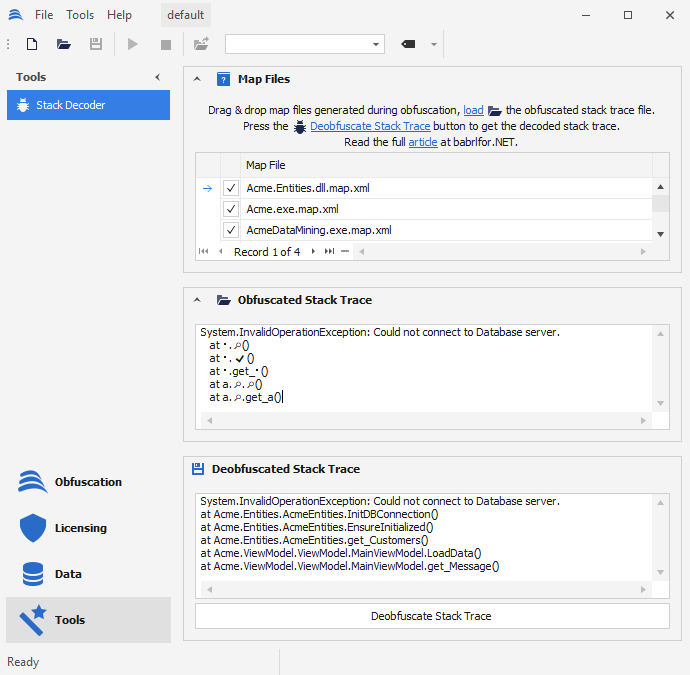The width and height of the screenshot is (690, 675).
Task: Uncheck the Acme.Entities.dll.map.xml checkbox
Action: point(231,188)
